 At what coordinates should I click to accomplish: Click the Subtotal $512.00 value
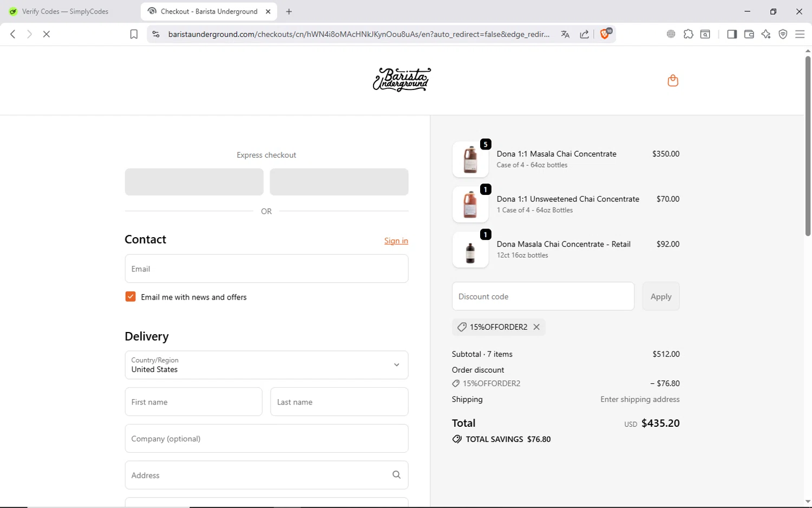[x=666, y=354]
